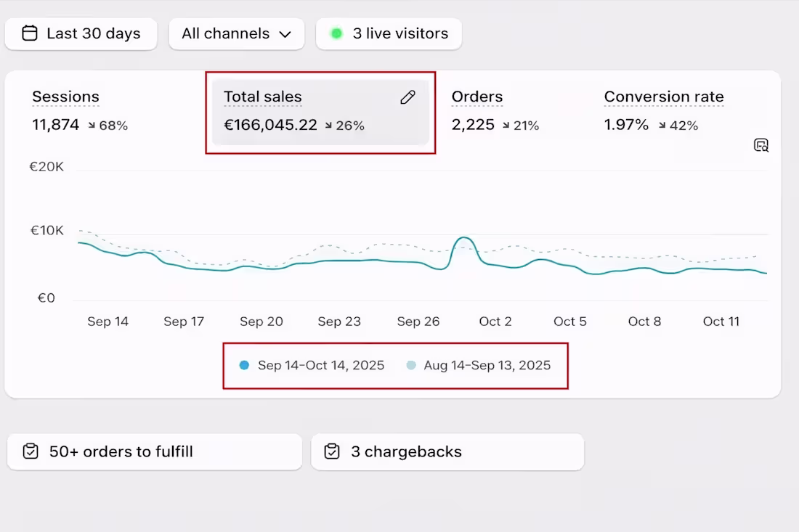799x532 pixels.
Task: Open the Last 30 days date range picker
Action: 81,33
